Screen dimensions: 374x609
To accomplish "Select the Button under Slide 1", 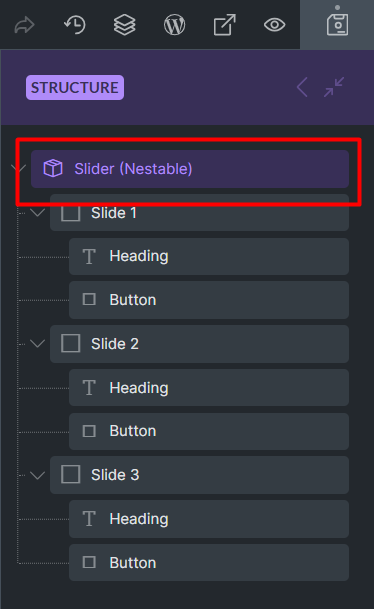I will click(209, 300).
